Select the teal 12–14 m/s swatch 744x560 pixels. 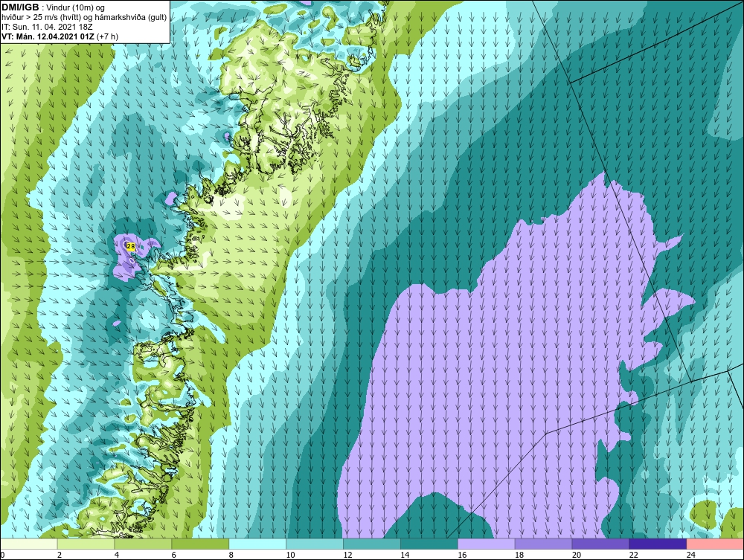tap(372, 544)
